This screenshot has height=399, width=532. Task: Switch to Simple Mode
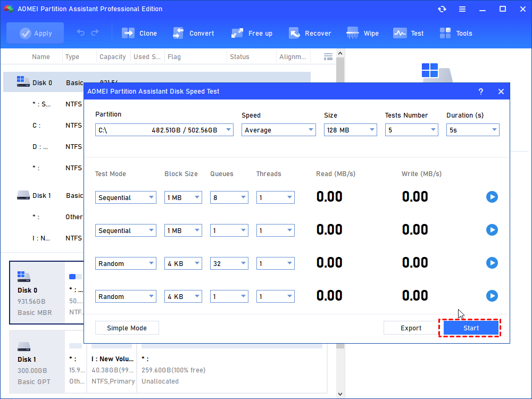[x=127, y=328]
